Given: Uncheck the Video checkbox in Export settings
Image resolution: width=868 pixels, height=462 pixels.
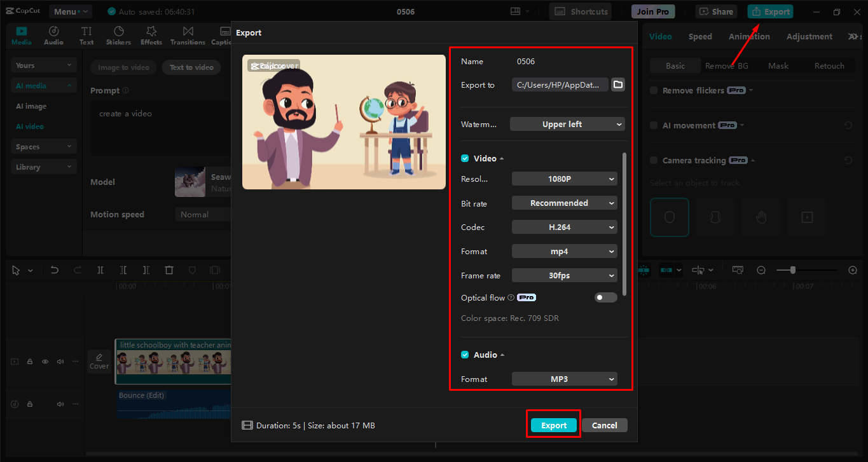Looking at the screenshot, I should tap(464, 158).
